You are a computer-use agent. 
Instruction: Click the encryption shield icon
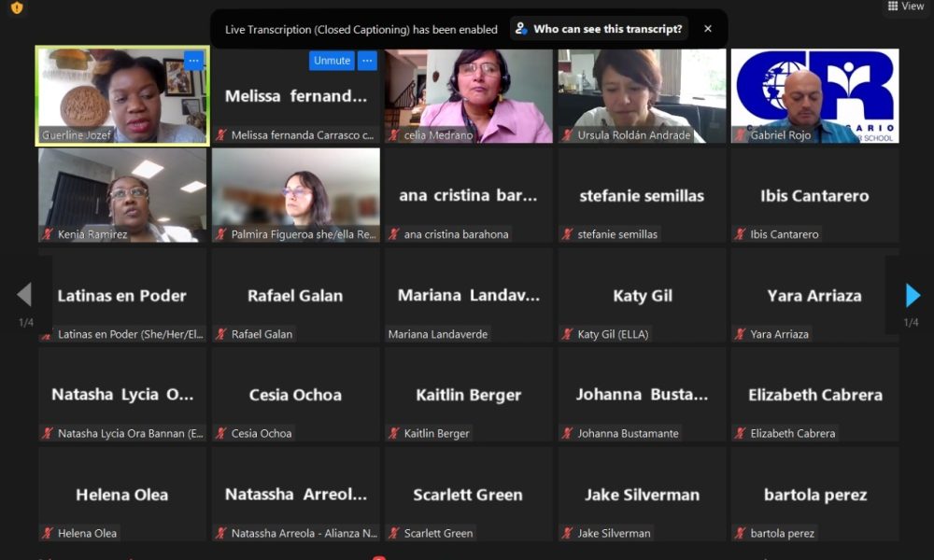(x=16, y=7)
